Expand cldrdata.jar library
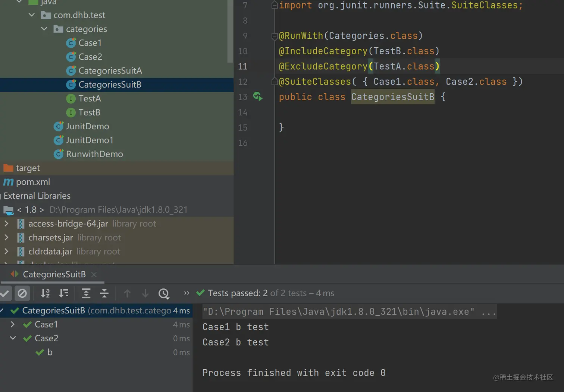This screenshot has width=564, height=392. [x=6, y=252]
